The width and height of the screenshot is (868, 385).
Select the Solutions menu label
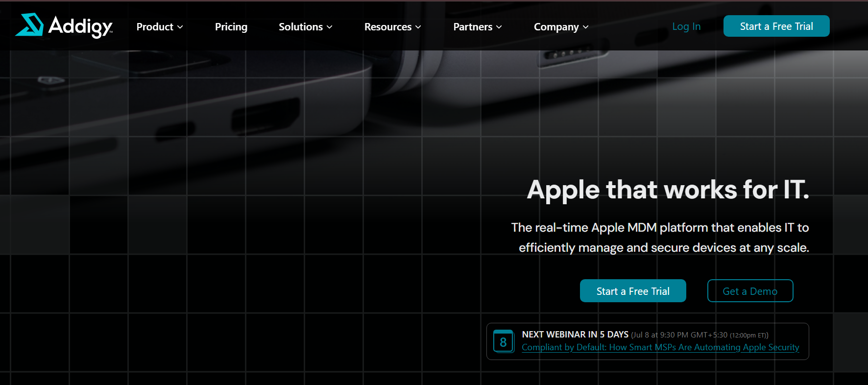(x=301, y=27)
